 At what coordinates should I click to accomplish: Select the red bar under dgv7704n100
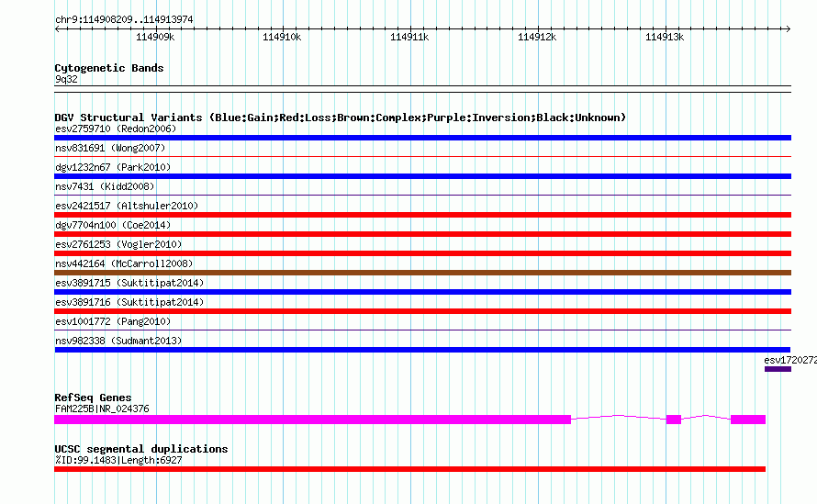coord(422,234)
